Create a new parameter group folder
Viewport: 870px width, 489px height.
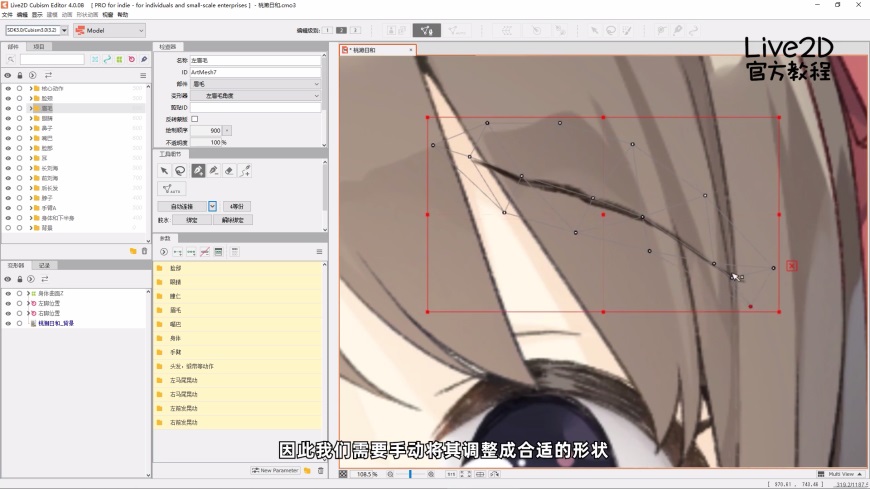pyautogui.click(x=307, y=471)
